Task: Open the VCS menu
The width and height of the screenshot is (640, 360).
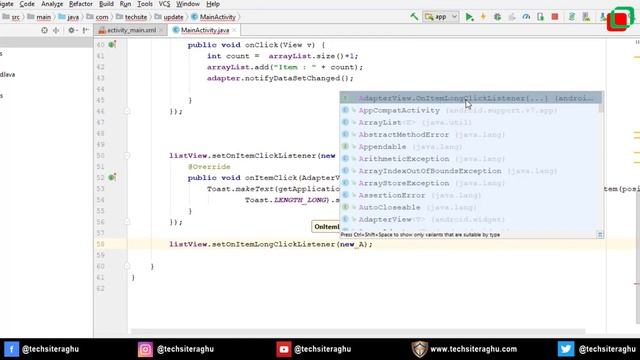Action: click(164, 4)
